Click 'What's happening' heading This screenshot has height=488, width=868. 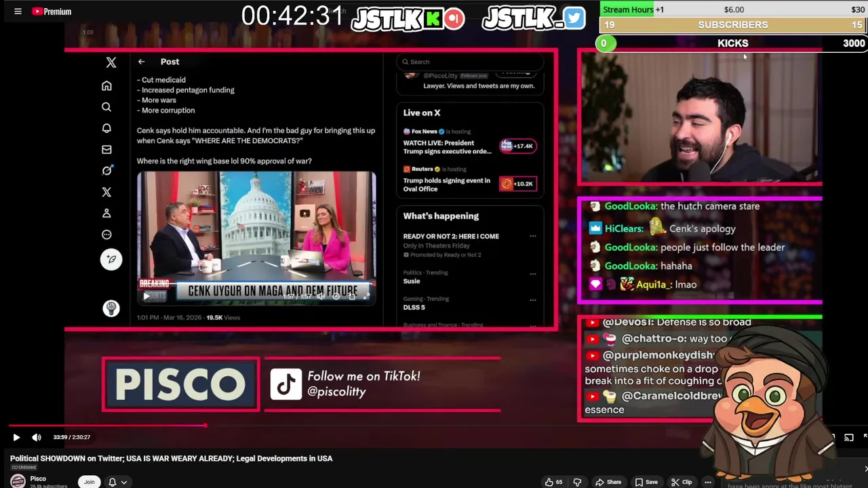(441, 216)
